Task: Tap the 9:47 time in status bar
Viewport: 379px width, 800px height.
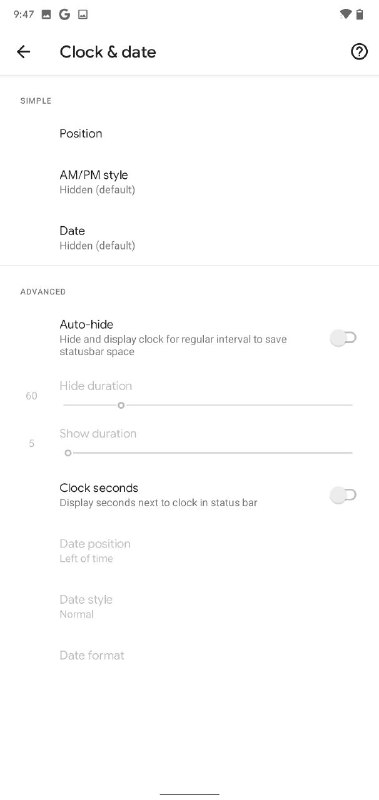Action: (x=23, y=15)
